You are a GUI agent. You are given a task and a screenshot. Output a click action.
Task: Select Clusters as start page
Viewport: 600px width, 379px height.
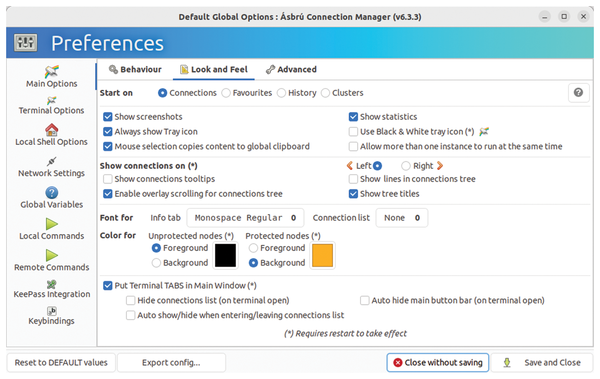click(x=342, y=93)
